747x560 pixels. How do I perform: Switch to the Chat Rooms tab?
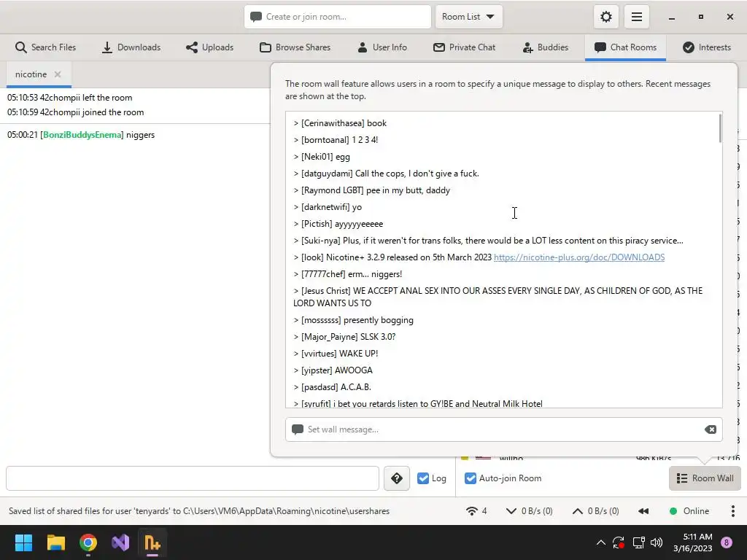[x=625, y=47]
